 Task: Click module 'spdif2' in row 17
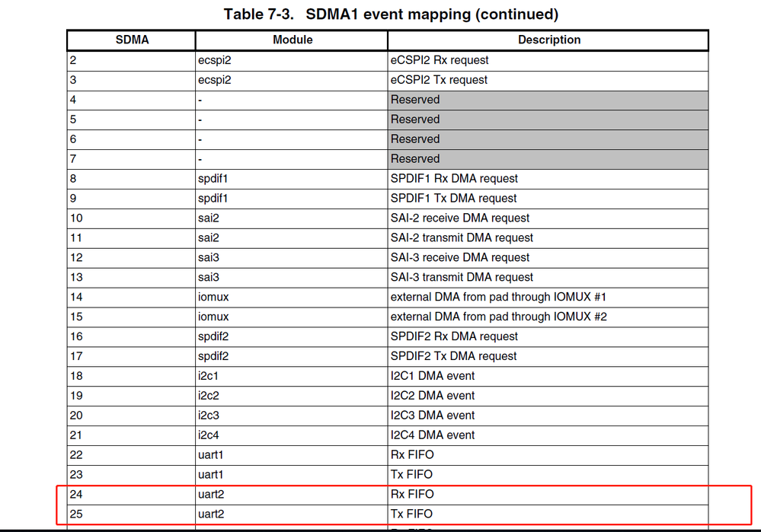coord(213,357)
